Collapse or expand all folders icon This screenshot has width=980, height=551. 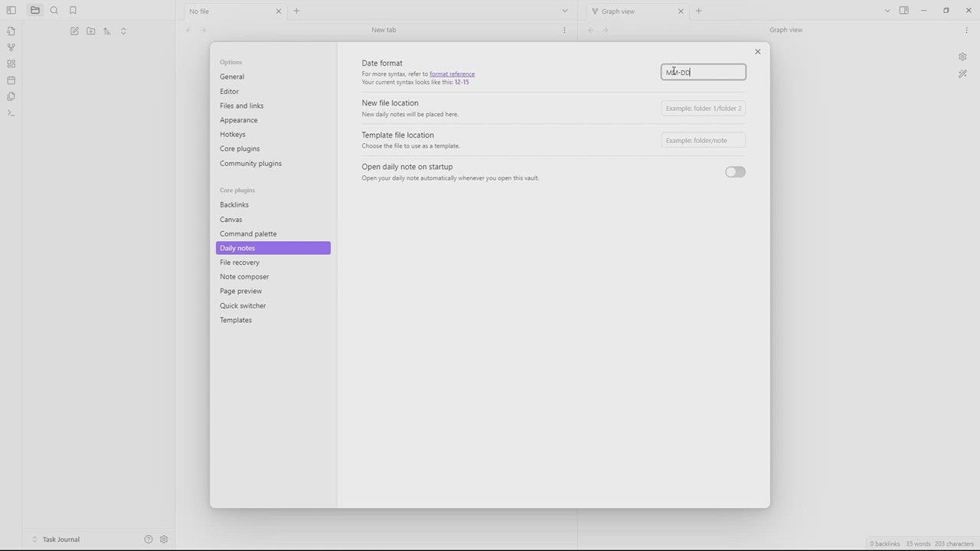(123, 31)
